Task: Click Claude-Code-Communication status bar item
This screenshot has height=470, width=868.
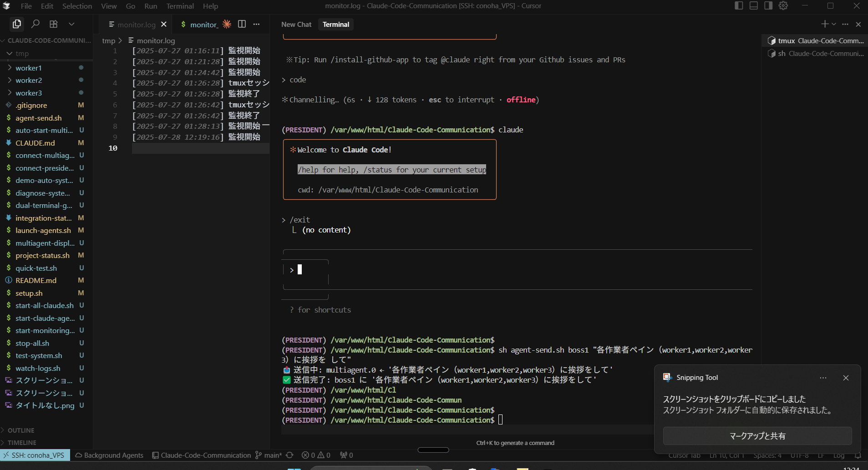Action: point(201,455)
